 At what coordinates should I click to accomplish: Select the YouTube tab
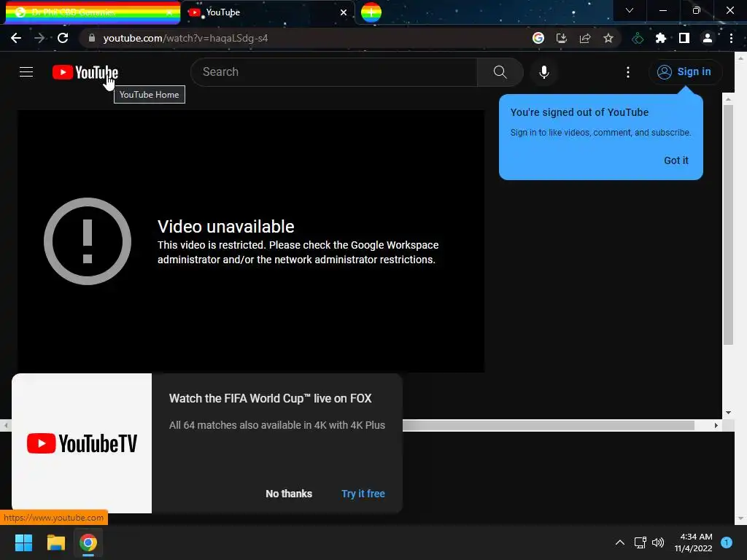(x=268, y=12)
